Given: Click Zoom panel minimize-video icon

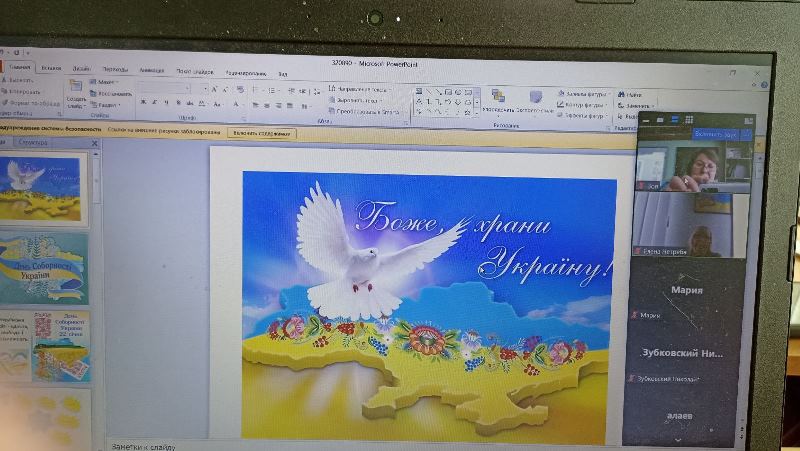Looking at the screenshot, I should [646, 120].
